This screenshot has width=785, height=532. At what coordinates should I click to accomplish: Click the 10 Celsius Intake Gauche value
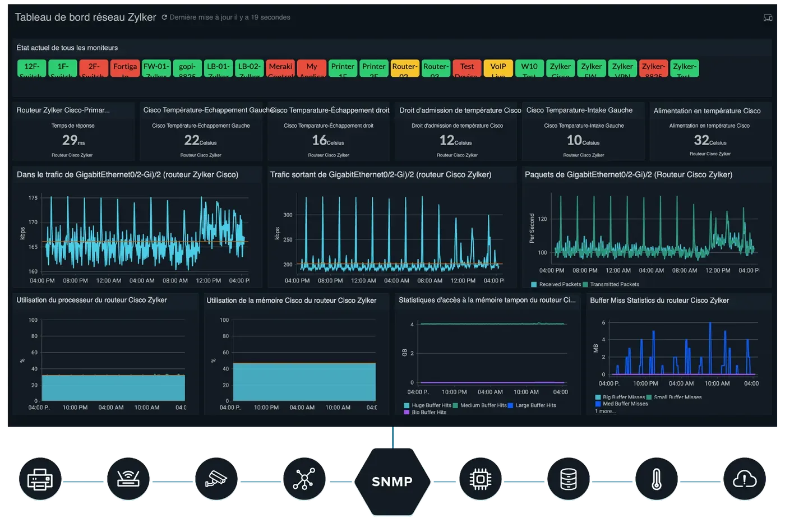(x=583, y=140)
